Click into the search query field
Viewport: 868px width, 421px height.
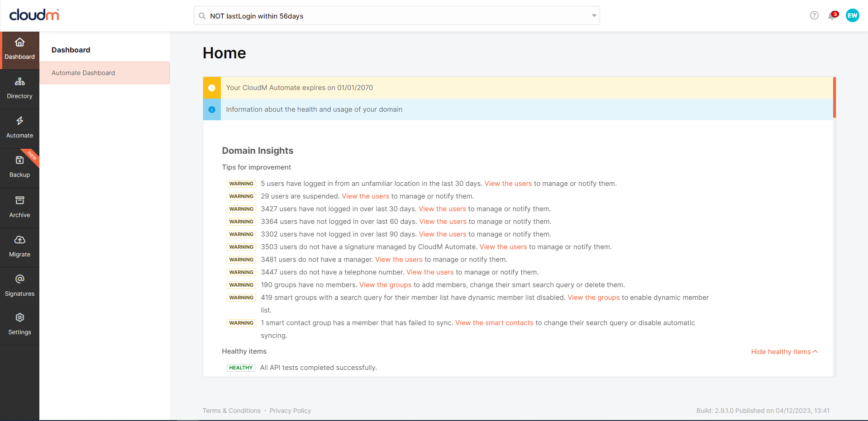(x=397, y=16)
